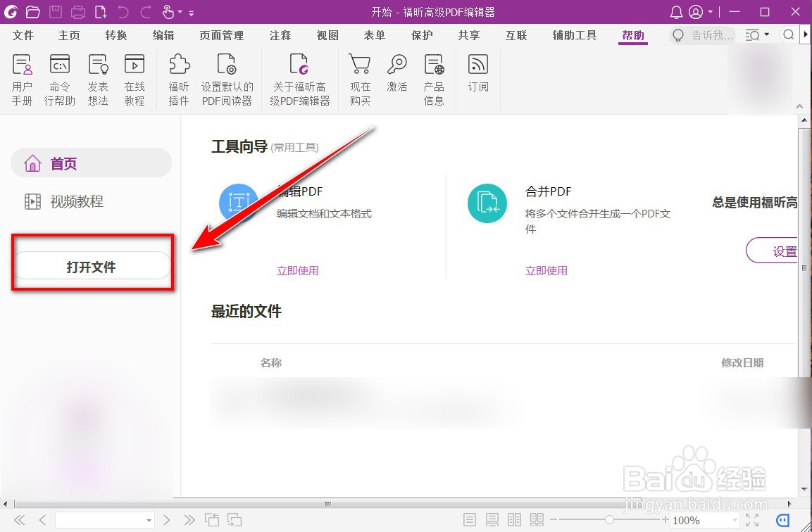The width and height of the screenshot is (812, 532).
Task: Open the zoom percentage dropdown
Action: pyautogui.click(x=735, y=520)
